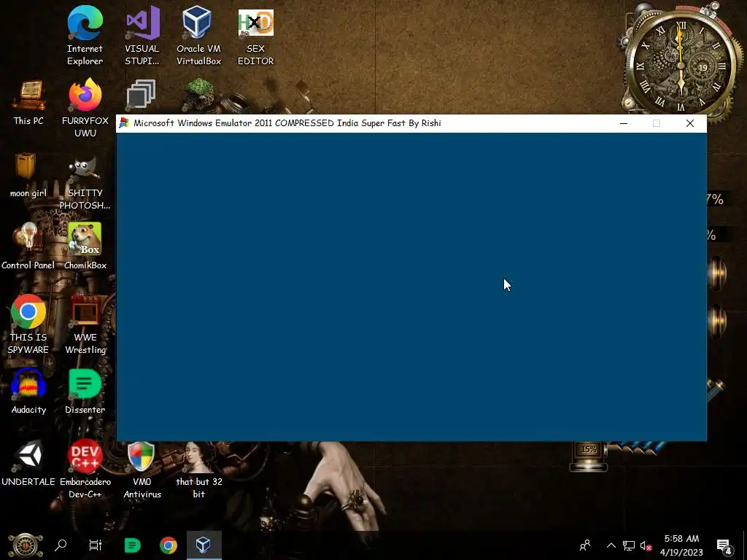
Task: Select the UNDERTALE Unity desktop icon
Action: pyautogui.click(x=28, y=463)
